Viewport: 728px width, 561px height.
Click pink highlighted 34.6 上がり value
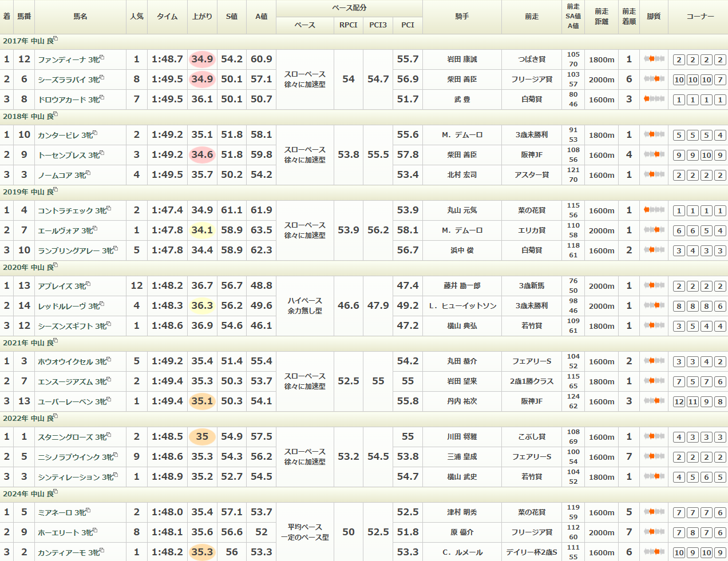[202, 154]
